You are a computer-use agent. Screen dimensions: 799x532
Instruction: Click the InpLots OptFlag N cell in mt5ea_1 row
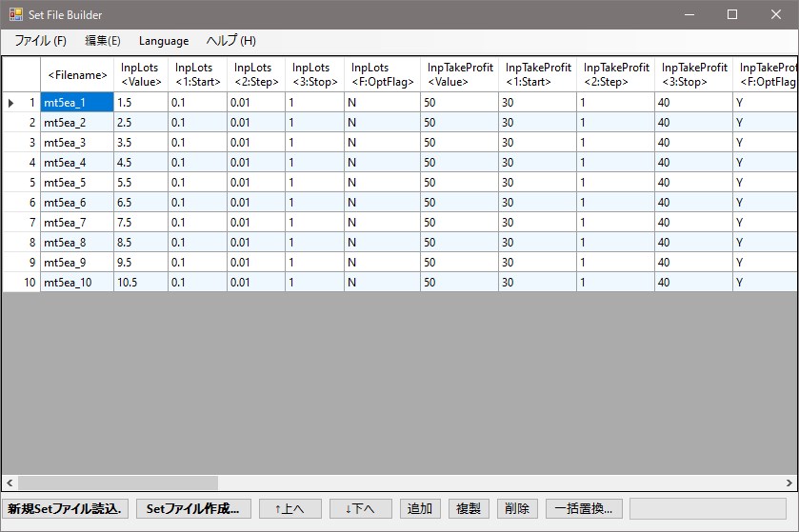[x=382, y=103]
